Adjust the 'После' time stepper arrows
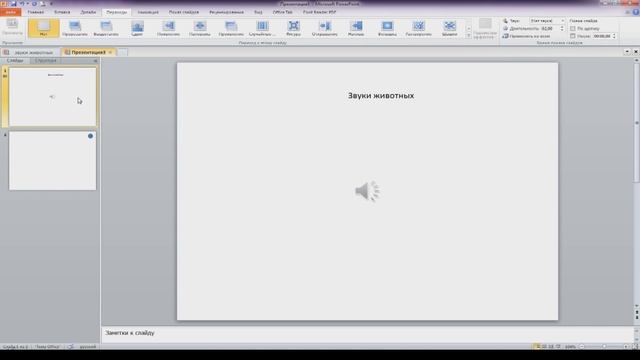640x360 pixels. 614,36
